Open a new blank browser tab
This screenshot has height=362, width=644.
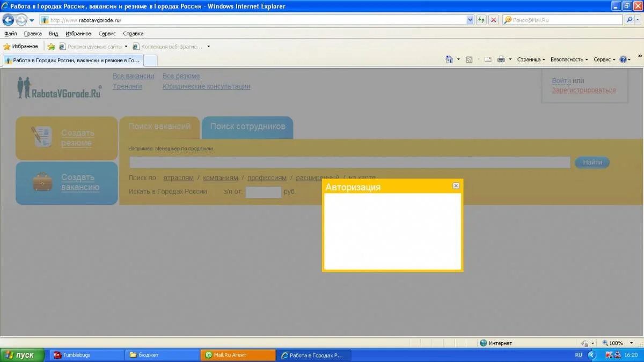pos(150,60)
